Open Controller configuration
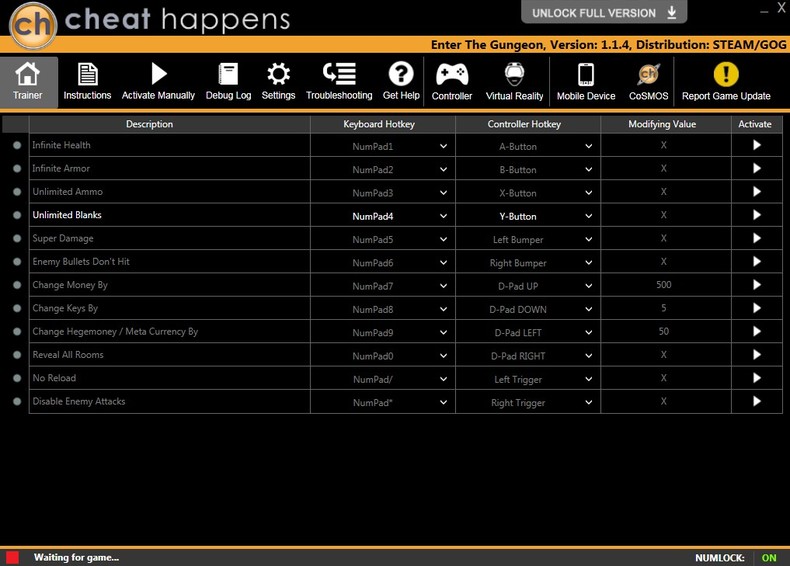This screenshot has height=566, width=790. click(x=452, y=82)
